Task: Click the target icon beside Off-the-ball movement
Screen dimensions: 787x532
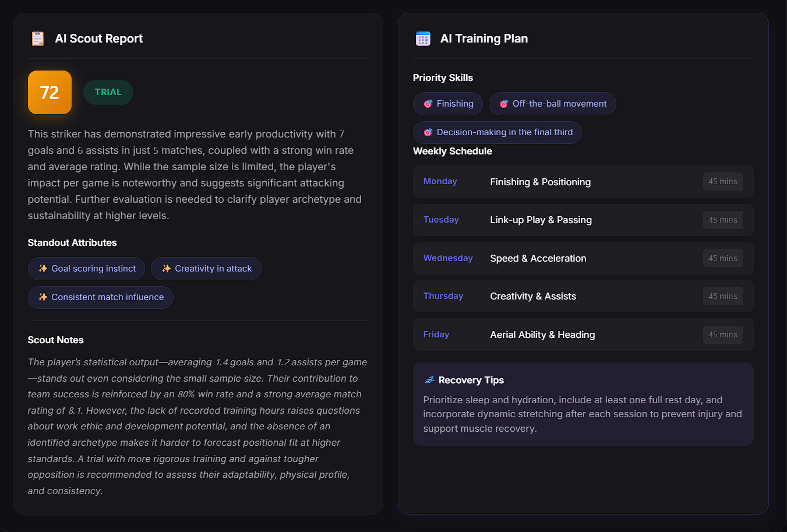Action: (x=504, y=104)
